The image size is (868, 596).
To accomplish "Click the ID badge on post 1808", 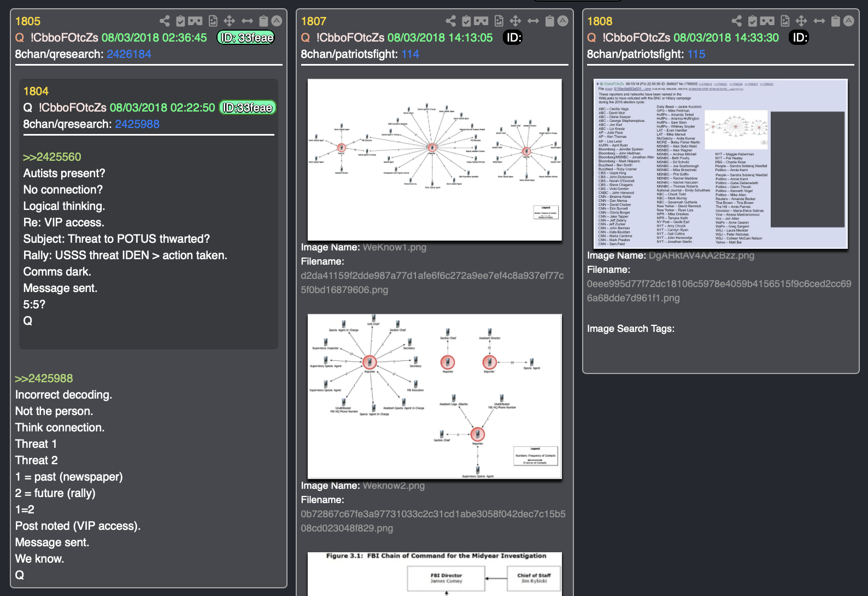I will click(799, 38).
